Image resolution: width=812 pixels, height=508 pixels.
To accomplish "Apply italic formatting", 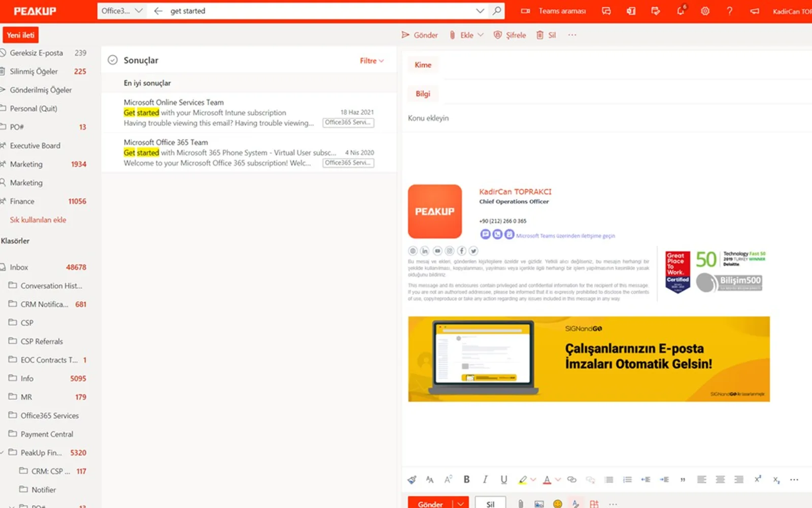I will 485,480.
